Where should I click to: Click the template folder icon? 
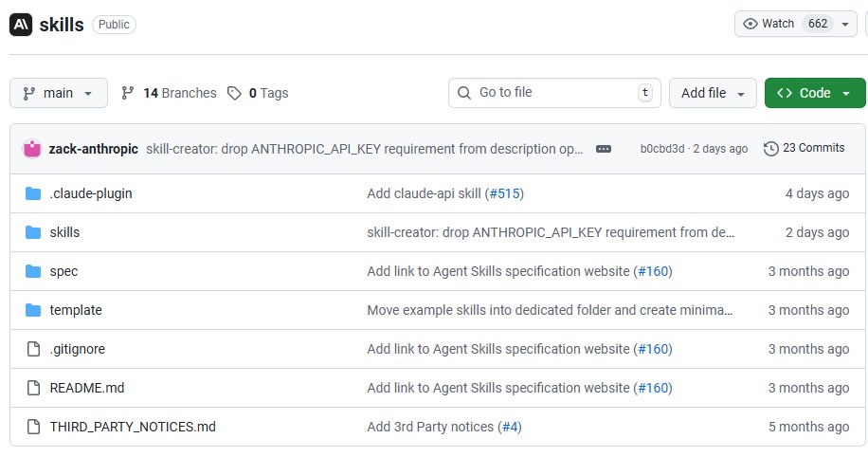tap(33, 310)
